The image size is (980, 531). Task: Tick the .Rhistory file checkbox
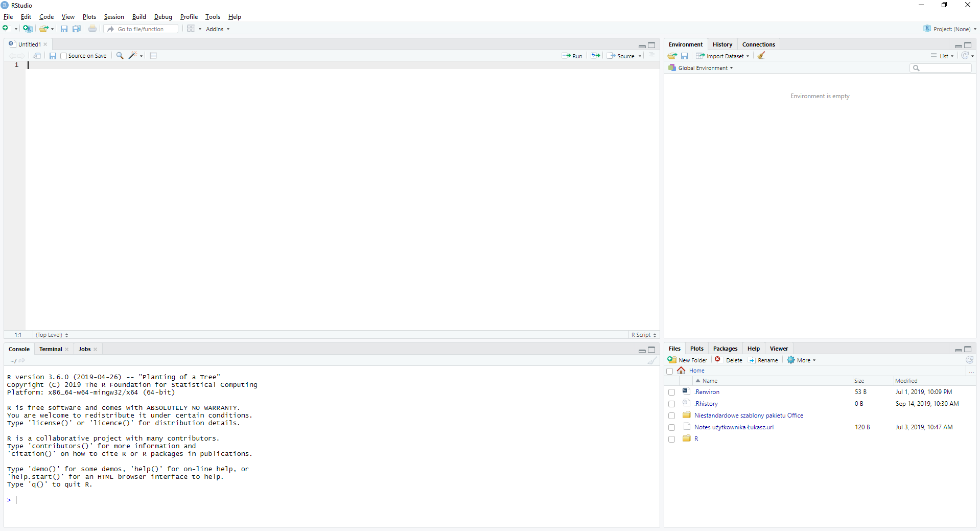coord(672,404)
